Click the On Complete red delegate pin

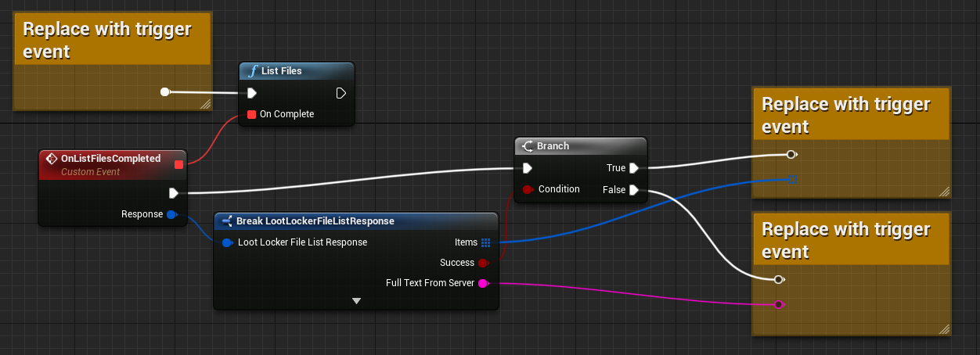coord(251,114)
